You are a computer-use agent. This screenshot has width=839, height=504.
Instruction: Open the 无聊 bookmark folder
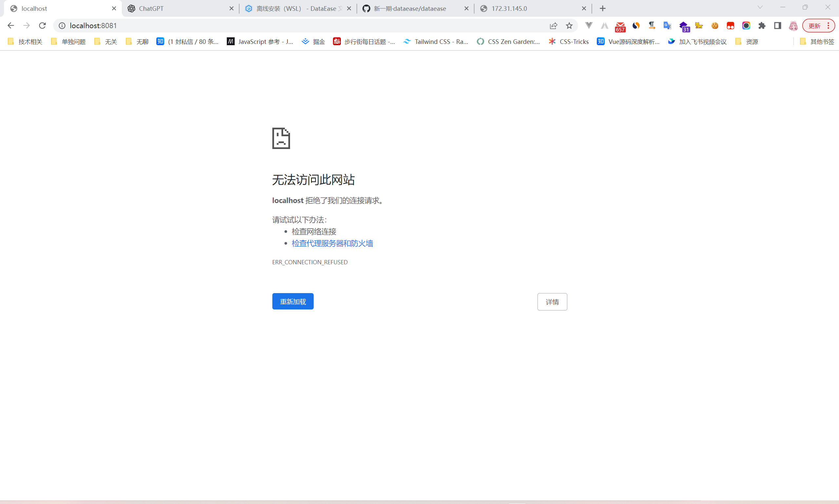click(137, 42)
